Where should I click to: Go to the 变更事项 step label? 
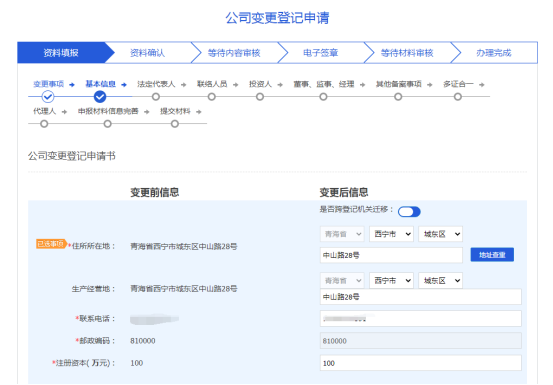(49, 84)
